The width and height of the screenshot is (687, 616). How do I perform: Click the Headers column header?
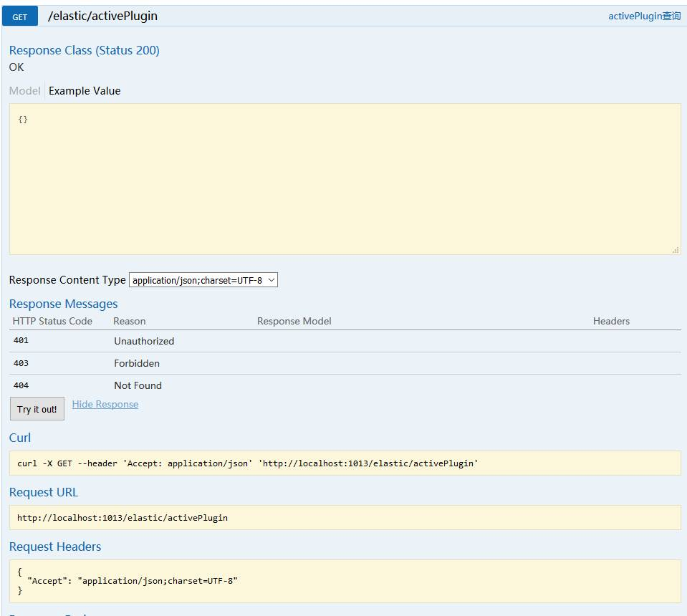(x=611, y=321)
